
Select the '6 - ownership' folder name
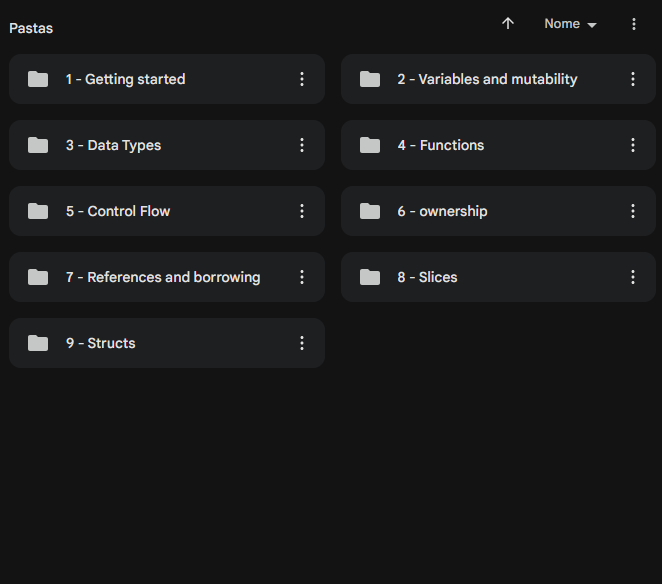pyautogui.click(x=442, y=211)
